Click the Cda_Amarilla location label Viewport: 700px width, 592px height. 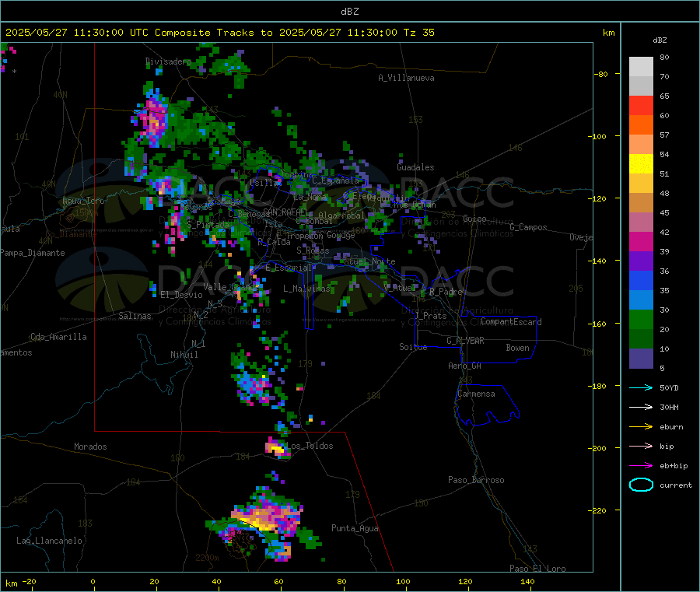pyautogui.click(x=58, y=337)
